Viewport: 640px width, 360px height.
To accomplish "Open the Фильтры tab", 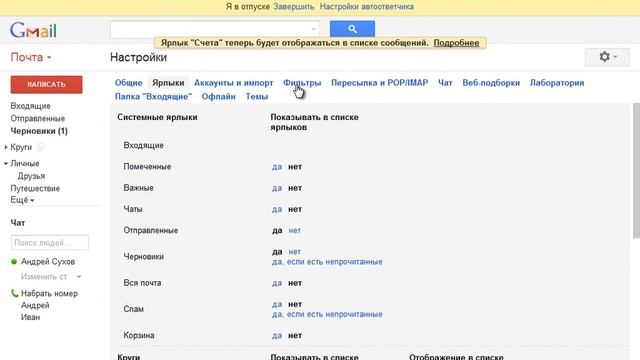I will [302, 83].
